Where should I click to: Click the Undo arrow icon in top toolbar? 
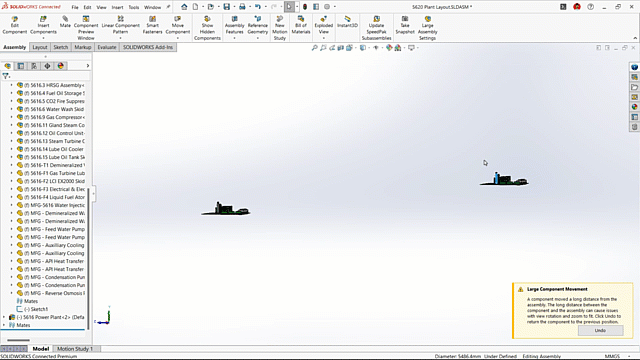258,7
